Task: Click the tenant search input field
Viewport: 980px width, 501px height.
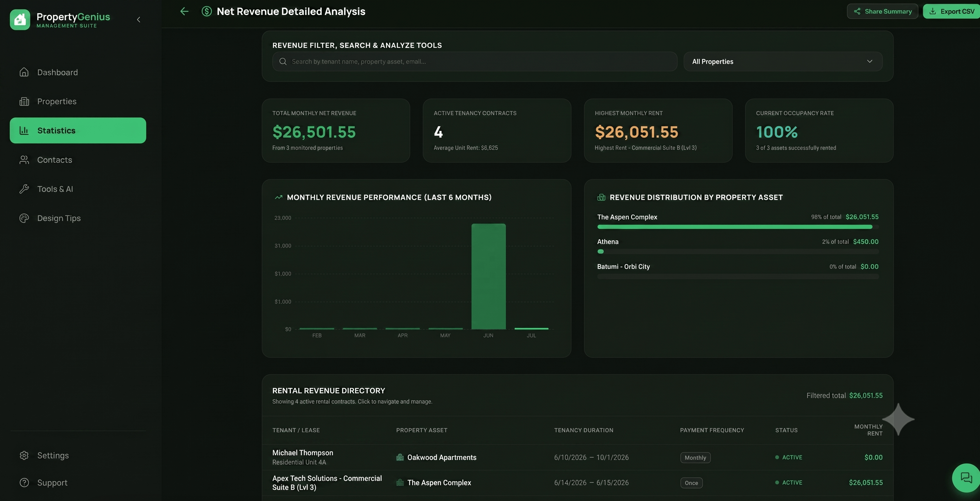Action: (x=475, y=61)
